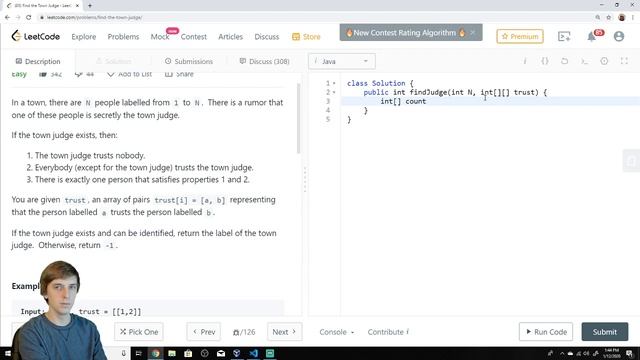
Task: Reset code to default with the revert icon
Action: pyautogui.click(x=564, y=61)
